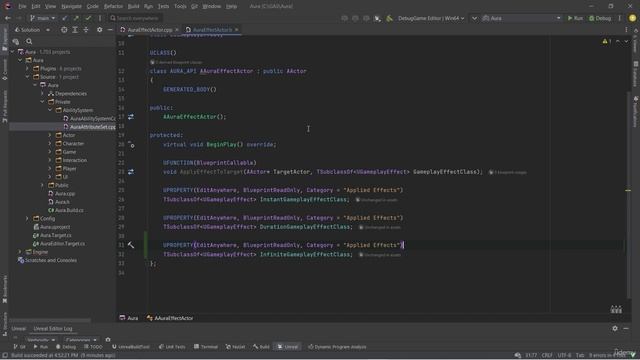The width and height of the screenshot is (640, 360).
Task: Click the hammer quick-fix icon on line 31
Action: (131, 245)
